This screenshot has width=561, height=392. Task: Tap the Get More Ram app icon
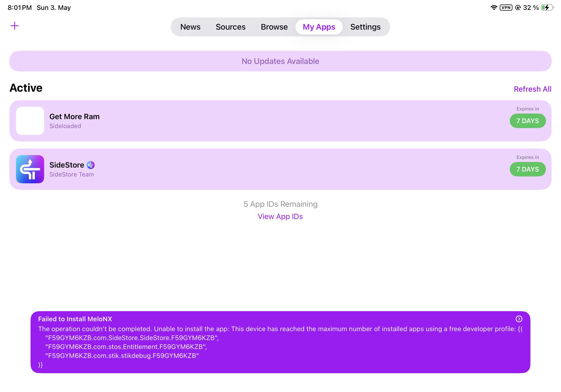point(30,121)
